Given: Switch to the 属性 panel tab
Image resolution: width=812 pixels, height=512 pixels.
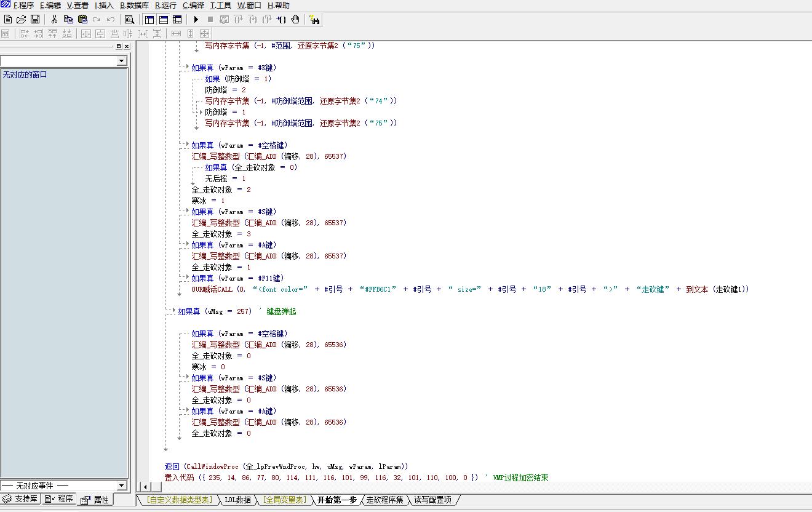Looking at the screenshot, I should (x=95, y=500).
